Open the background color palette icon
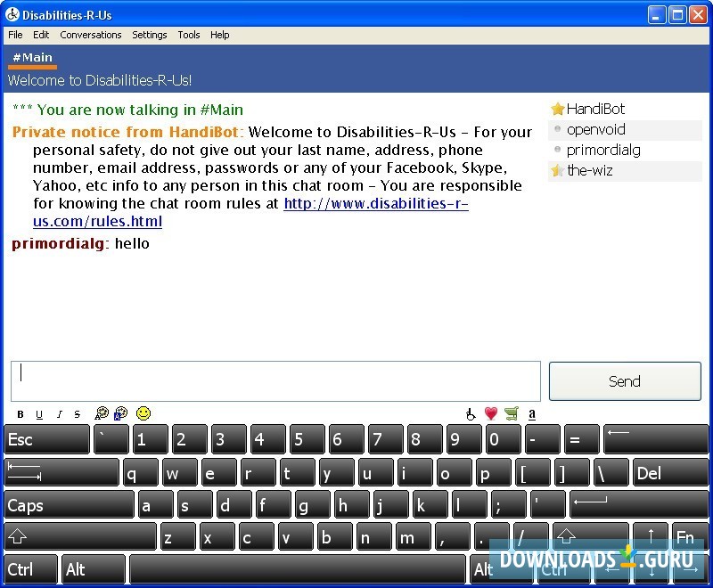The width and height of the screenshot is (713, 588). (x=120, y=413)
